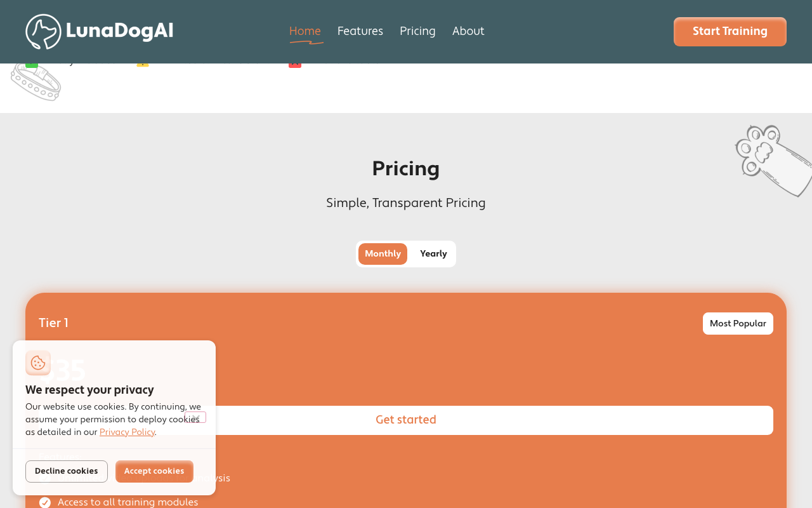Switch billing to Monthly
The width and height of the screenshot is (812, 508).
tap(383, 254)
